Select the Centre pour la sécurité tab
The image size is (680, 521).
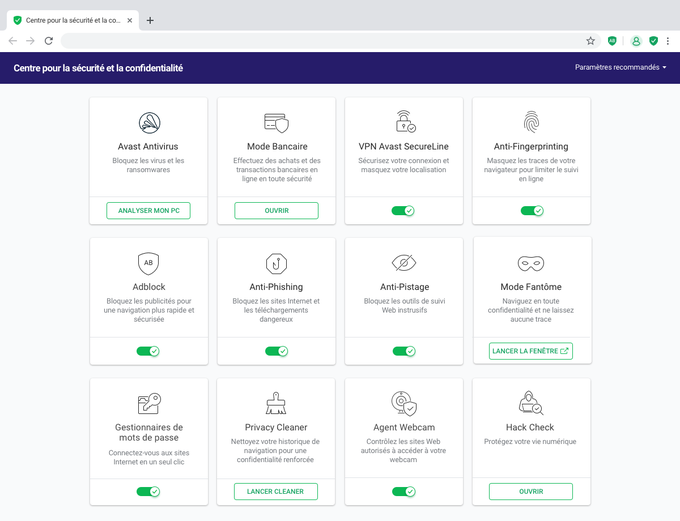coord(73,20)
